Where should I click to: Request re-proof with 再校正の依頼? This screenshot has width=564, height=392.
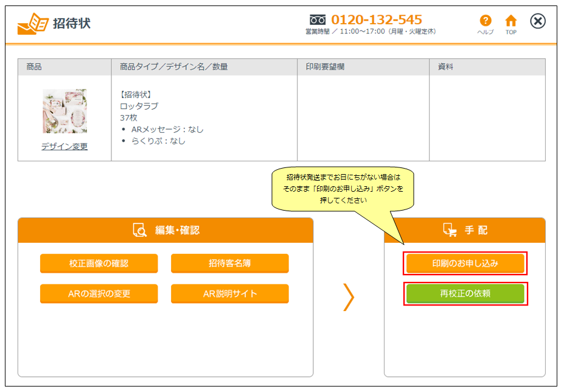pos(465,293)
